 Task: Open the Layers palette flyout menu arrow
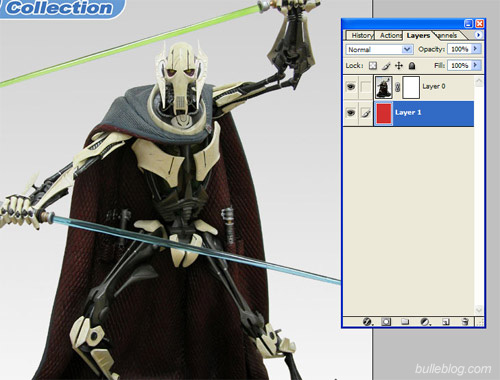(x=478, y=35)
